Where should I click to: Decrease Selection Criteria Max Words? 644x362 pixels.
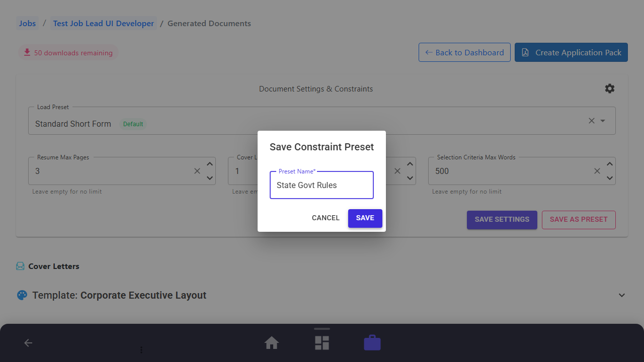pos(610,178)
